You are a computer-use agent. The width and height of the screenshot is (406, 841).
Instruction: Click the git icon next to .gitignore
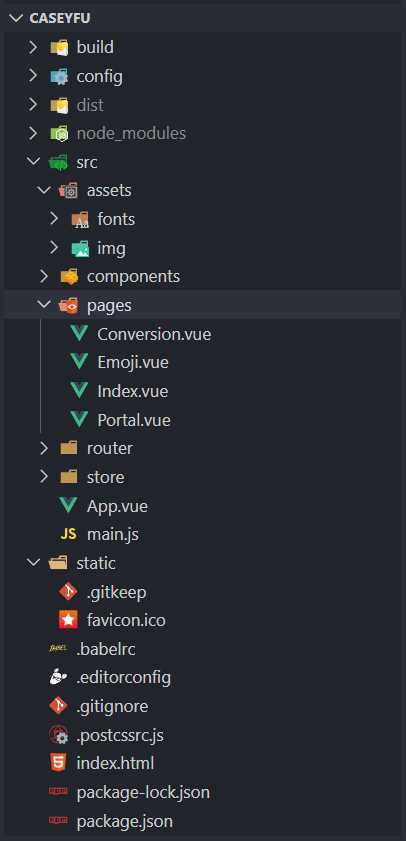click(x=58, y=706)
